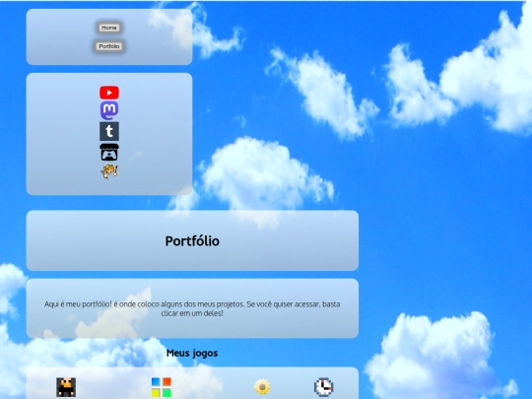
Task: Open the pixel character game icon
Action: [x=66, y=387]
